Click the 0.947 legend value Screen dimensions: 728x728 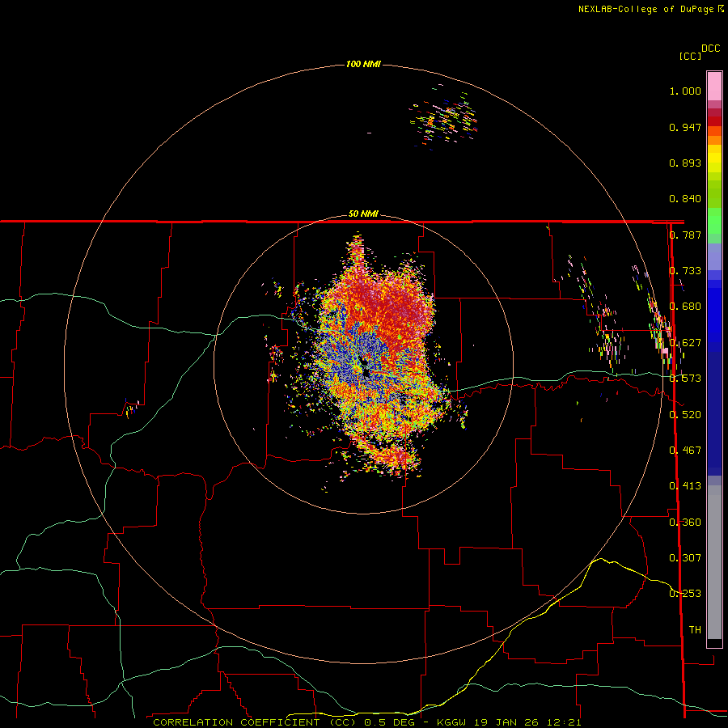click(x=685, y=127)
